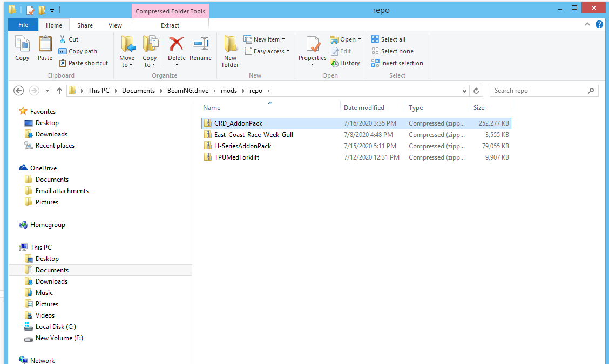Select OneDrive in the navigation pane
This screenshot has width=609, height=364.
tap(38, 168)
